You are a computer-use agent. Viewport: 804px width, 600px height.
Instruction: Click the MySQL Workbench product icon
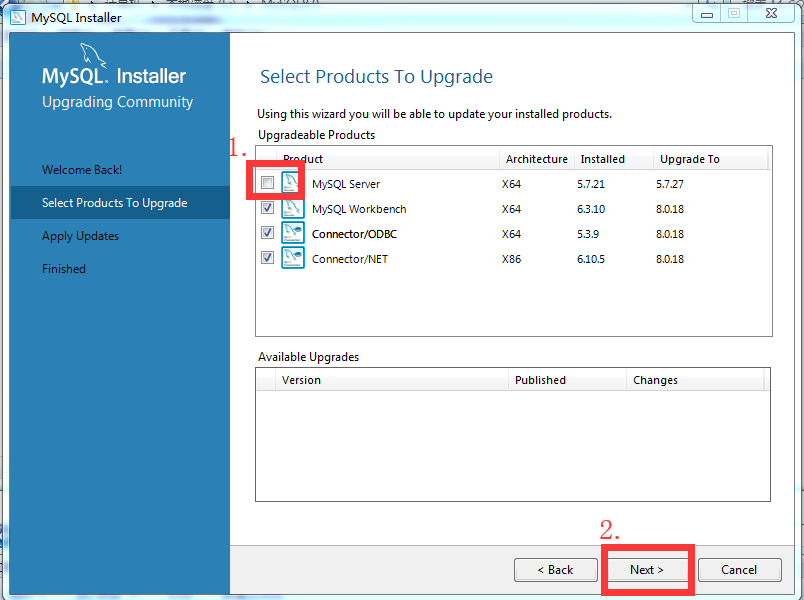(x=291, y=207)
